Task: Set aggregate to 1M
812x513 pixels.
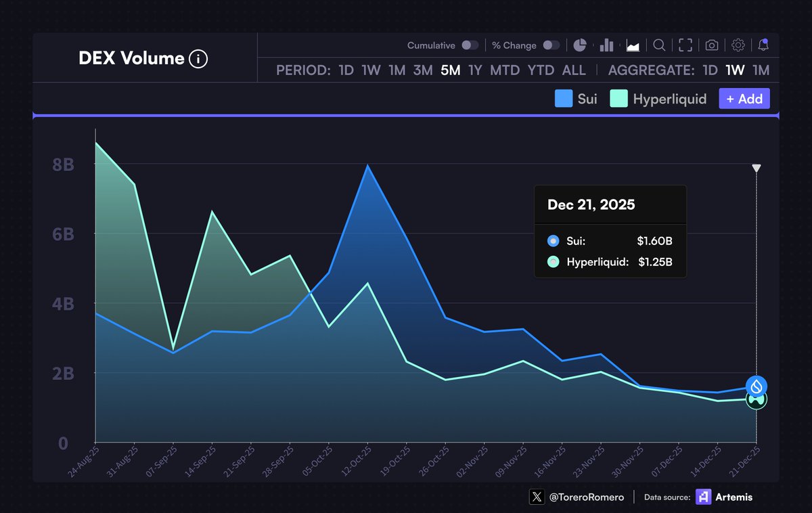Action: [761, 70]
